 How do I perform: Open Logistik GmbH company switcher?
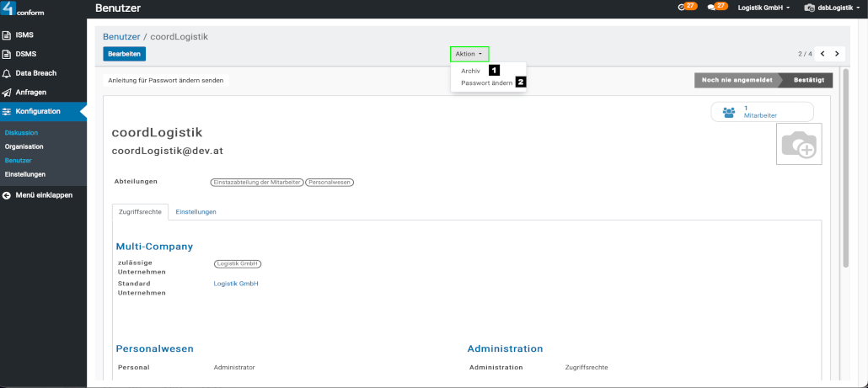coord(764,8)
